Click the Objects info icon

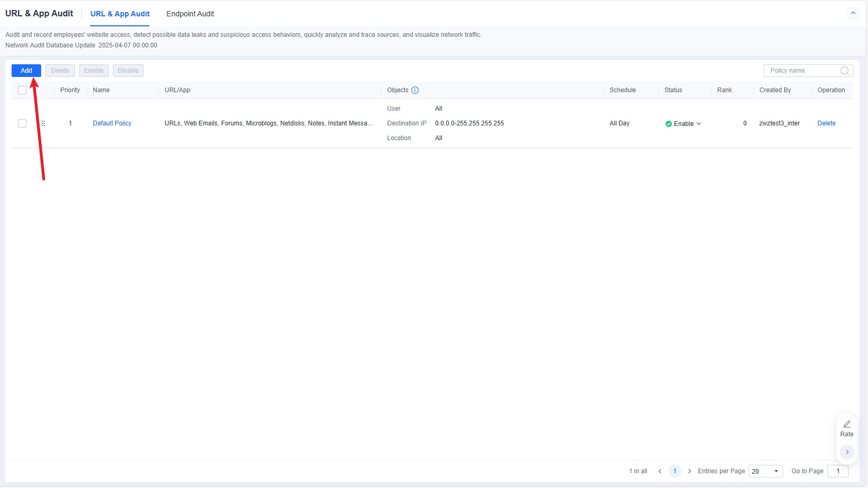pyautogui.click(x=415, y=90)
